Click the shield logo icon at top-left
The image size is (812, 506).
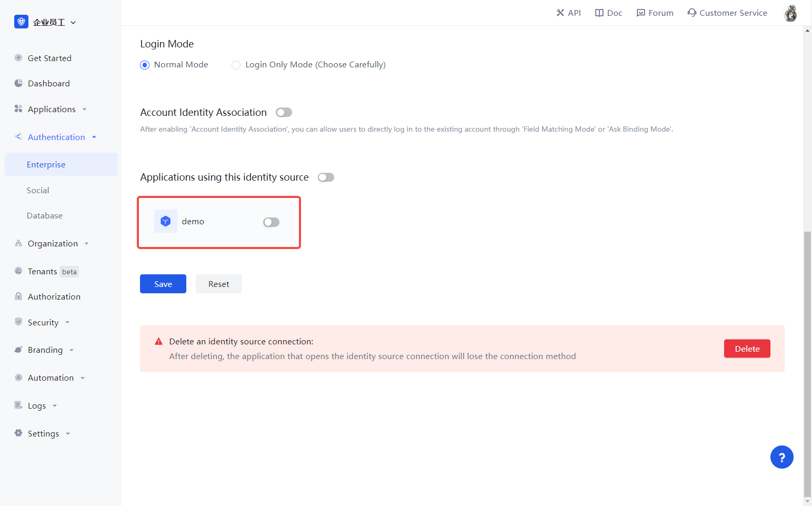point(21,22)
